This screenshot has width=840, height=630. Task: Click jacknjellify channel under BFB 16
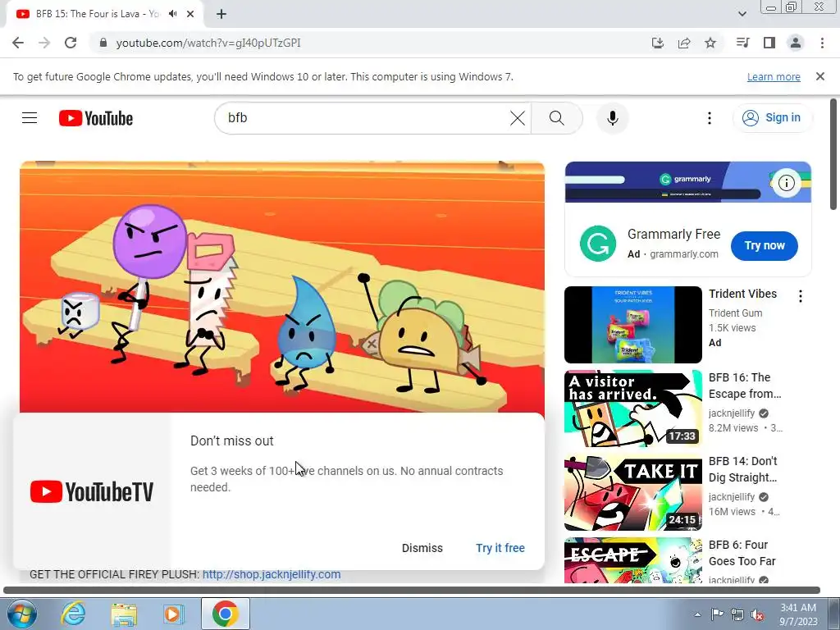(x=732, y=413)
